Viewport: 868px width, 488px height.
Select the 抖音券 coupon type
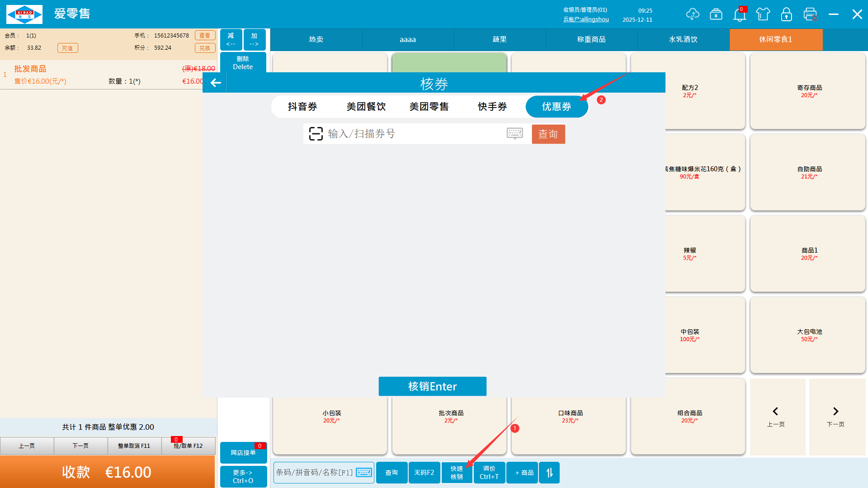(302, 107)
